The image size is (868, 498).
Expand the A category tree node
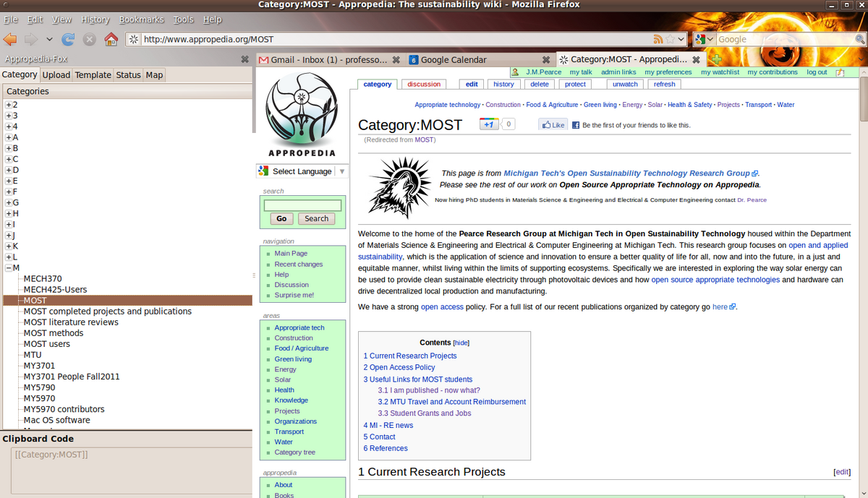click(9, 137)
